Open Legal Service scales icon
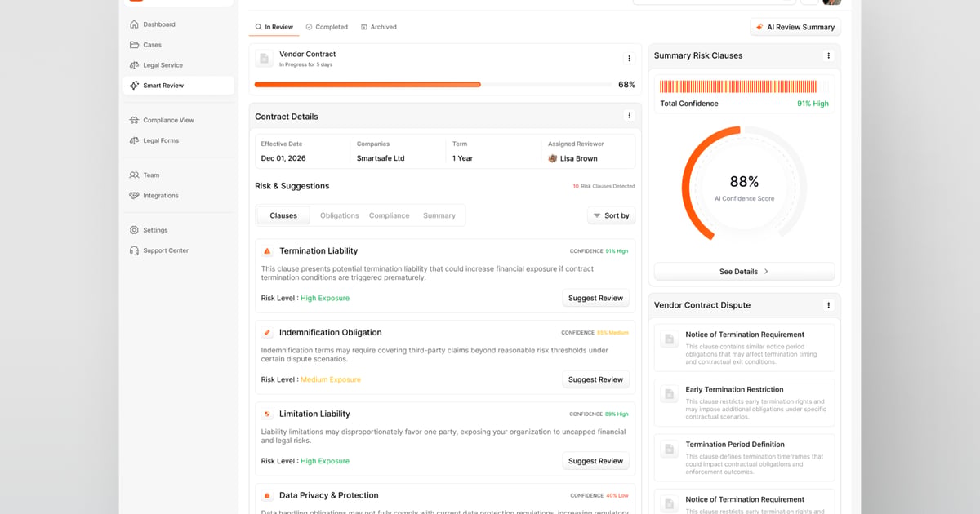The height and width of the screenshot is (514, 980). pyautogui.click(x=134, y=65)
